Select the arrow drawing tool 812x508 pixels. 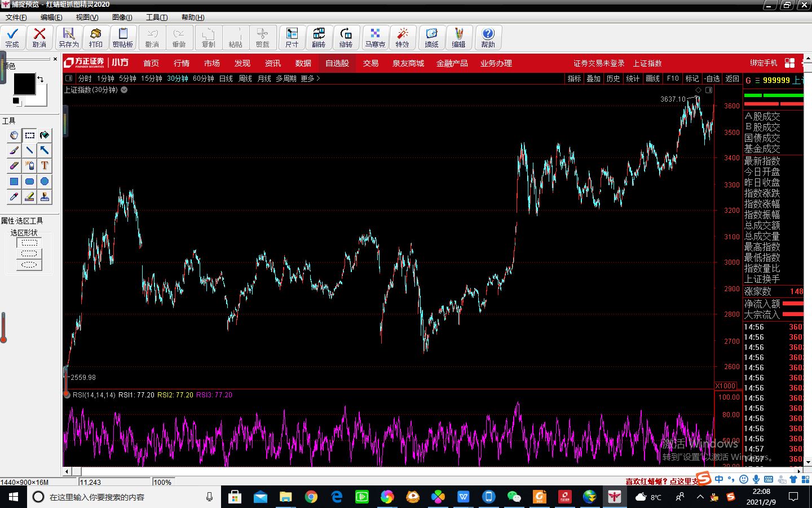[45, 150]
